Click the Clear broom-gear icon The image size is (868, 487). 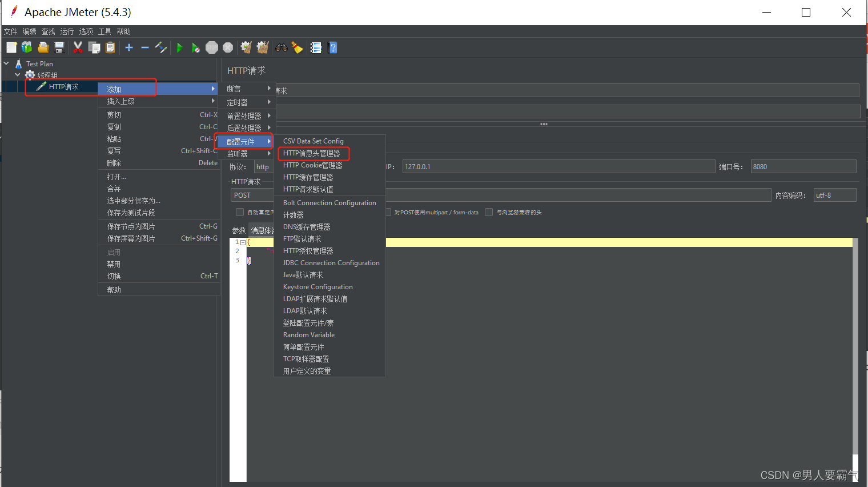tap(246, 47)
